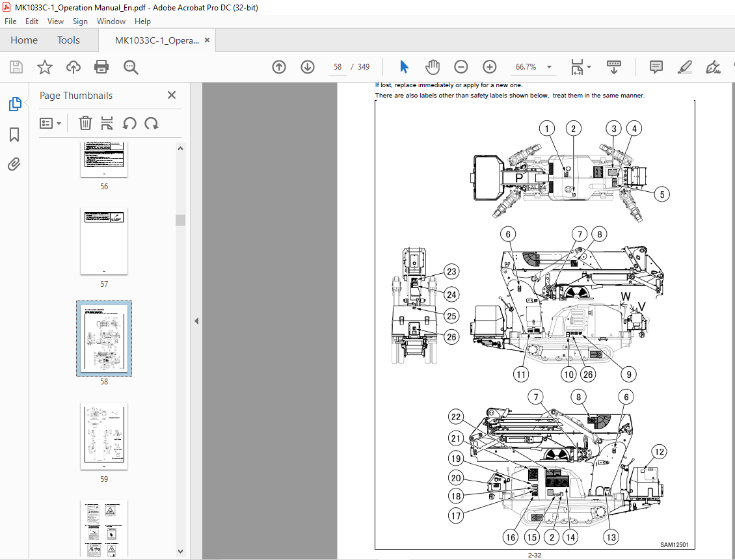The image size is (735, 560).
Task: Open the Attachments paperclip panel
Action: point(14,165)
